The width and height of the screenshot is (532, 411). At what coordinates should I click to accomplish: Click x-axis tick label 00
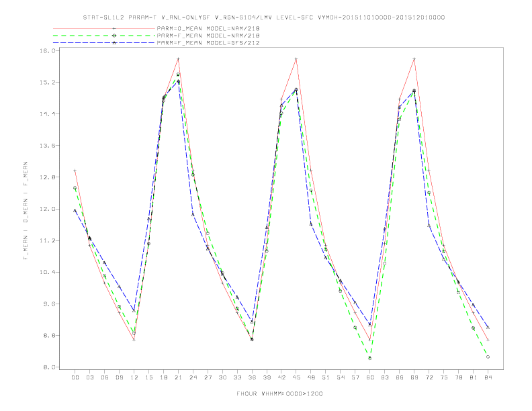tap(75, 377)
